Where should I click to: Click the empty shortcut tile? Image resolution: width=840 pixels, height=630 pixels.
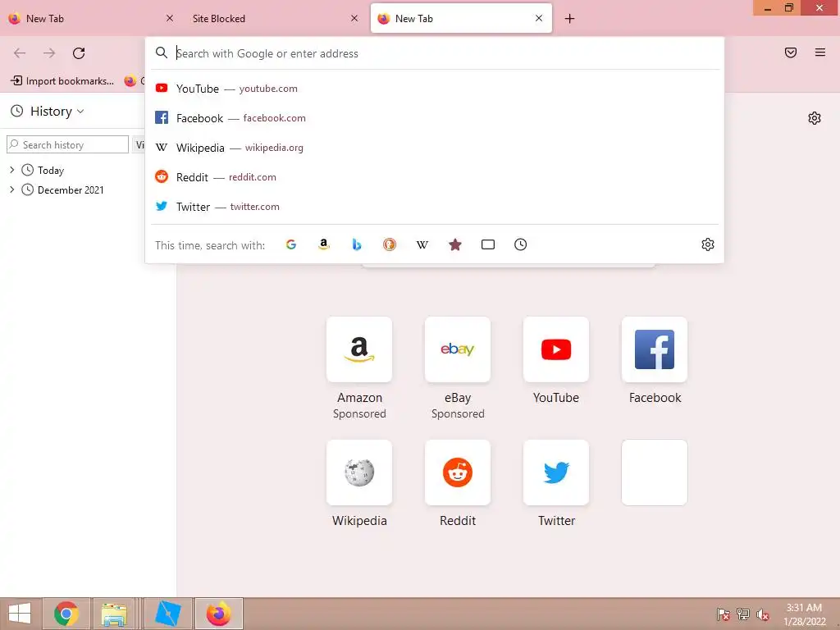point(655,472)
